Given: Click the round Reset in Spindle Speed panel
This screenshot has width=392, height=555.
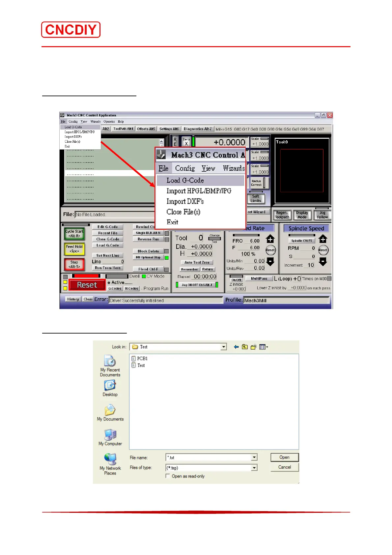Looking at the screenshot, I should 323,250.
